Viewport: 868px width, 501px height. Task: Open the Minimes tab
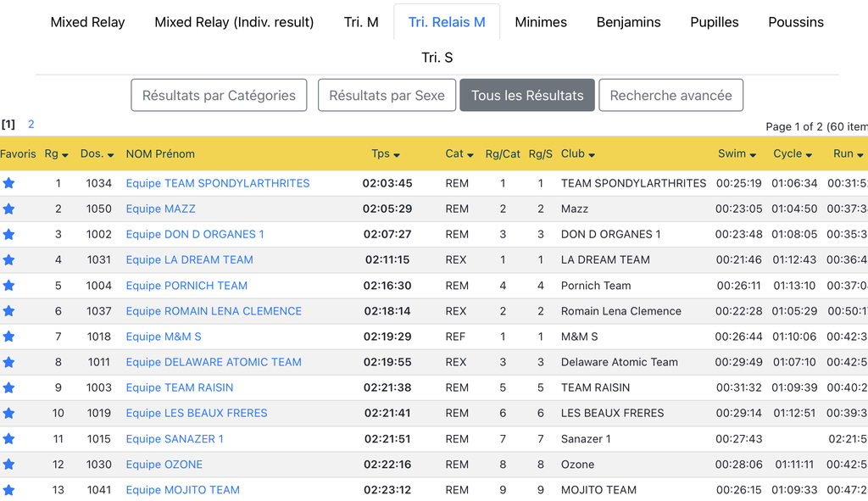pos(541,22)
